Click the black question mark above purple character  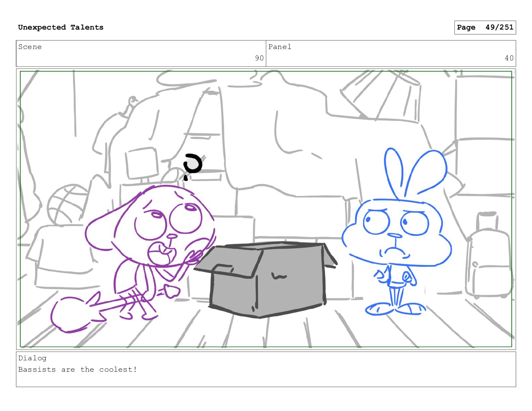(192, 167)
